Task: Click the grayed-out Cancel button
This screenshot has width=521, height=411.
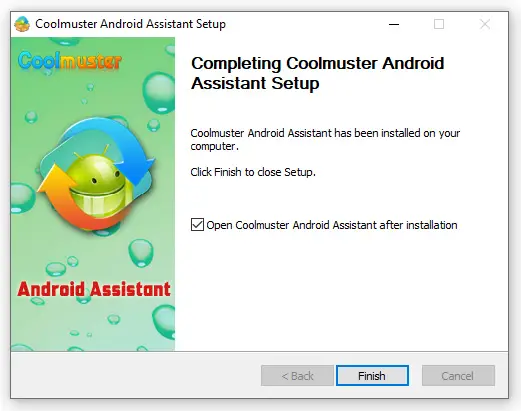Action: coord(458,376)
